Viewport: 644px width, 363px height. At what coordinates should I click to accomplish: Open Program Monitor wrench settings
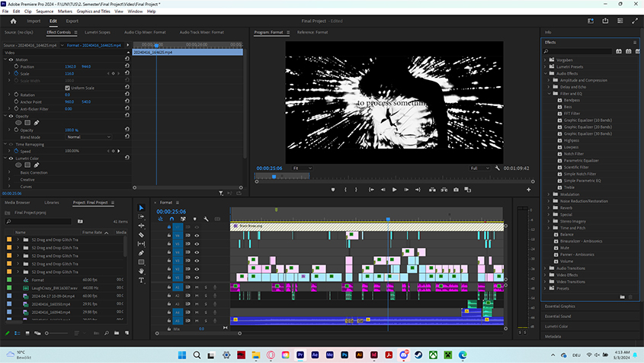click(497, 168)
